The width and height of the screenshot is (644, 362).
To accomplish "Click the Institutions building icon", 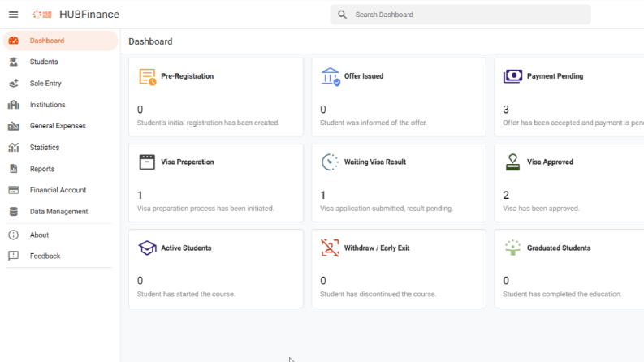I will coord(14,105).
